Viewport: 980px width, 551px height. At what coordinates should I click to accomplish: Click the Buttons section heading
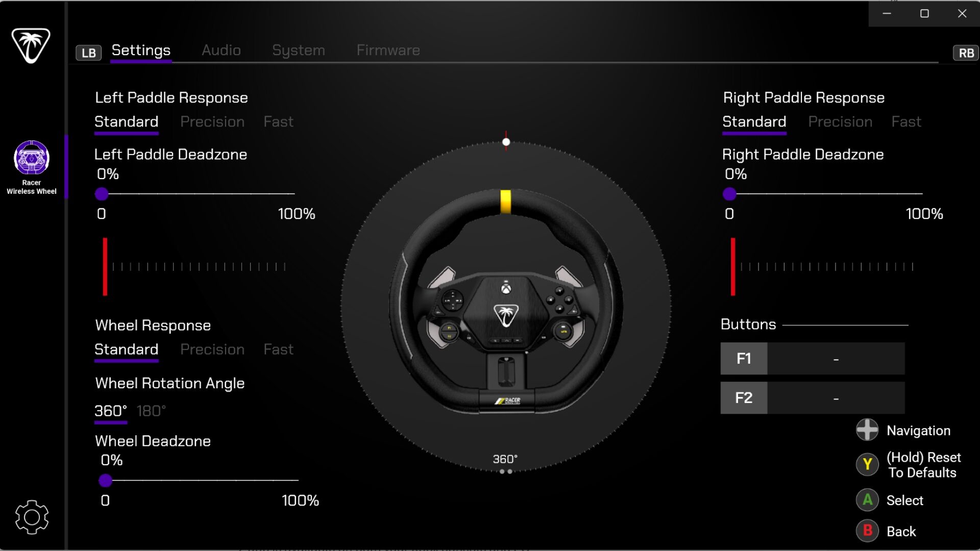748,324
